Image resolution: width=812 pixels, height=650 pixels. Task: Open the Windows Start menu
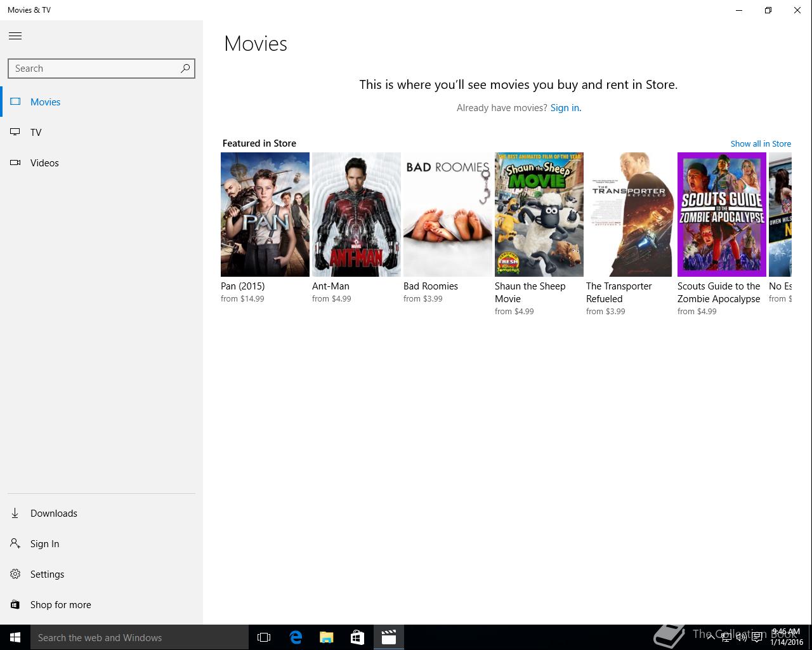click(15, 637)
